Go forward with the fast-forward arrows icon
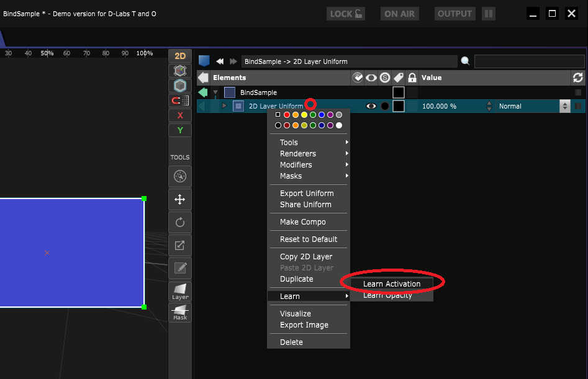 click(233, 61)
